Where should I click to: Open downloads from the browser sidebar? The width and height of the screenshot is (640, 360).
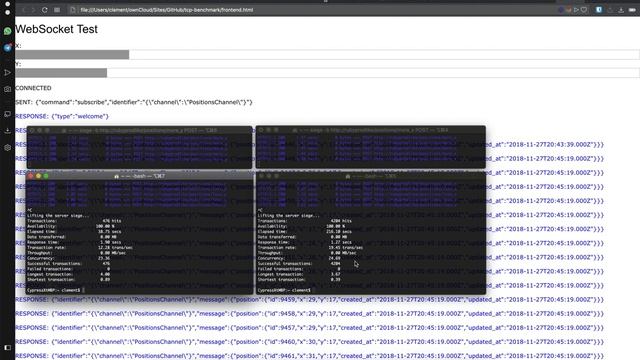7,131
